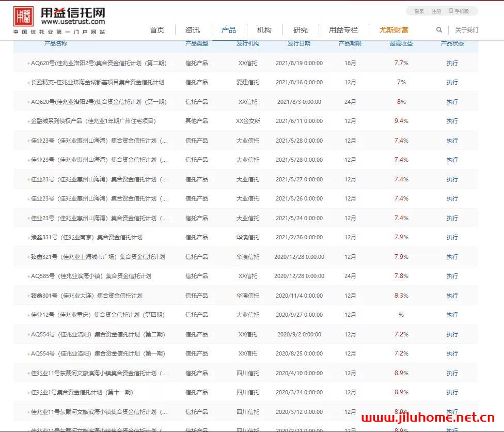Open the 首页 menu item
The height and width of the screenshot is (432, 504).
[x=157, y=30]
